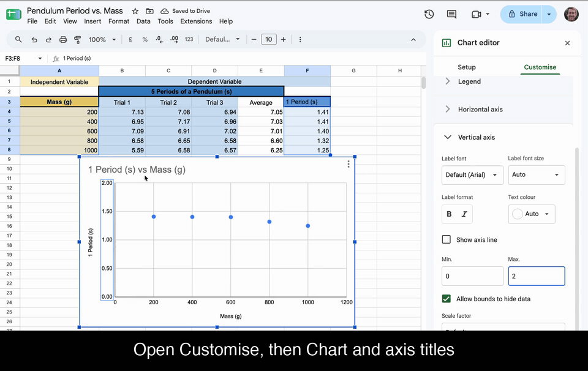Open the comments icon
The height and width of the screenshot is (371, 588).
coord(451,14)
